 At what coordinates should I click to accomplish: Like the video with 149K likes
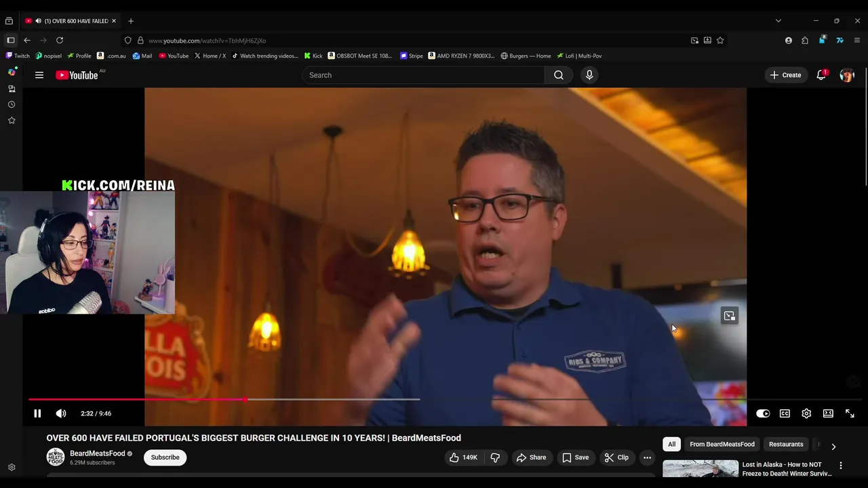[463, 457]
